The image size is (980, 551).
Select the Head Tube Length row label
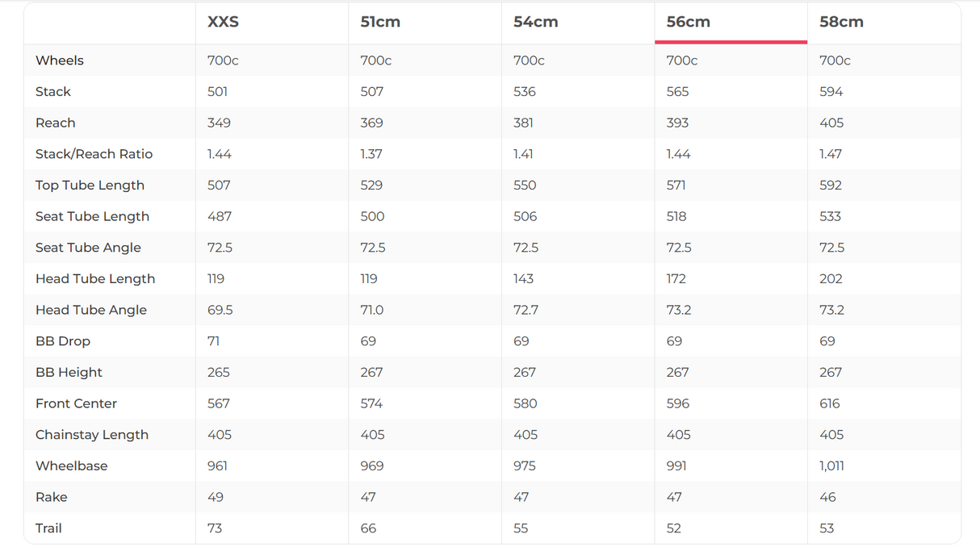pos(95,279)
